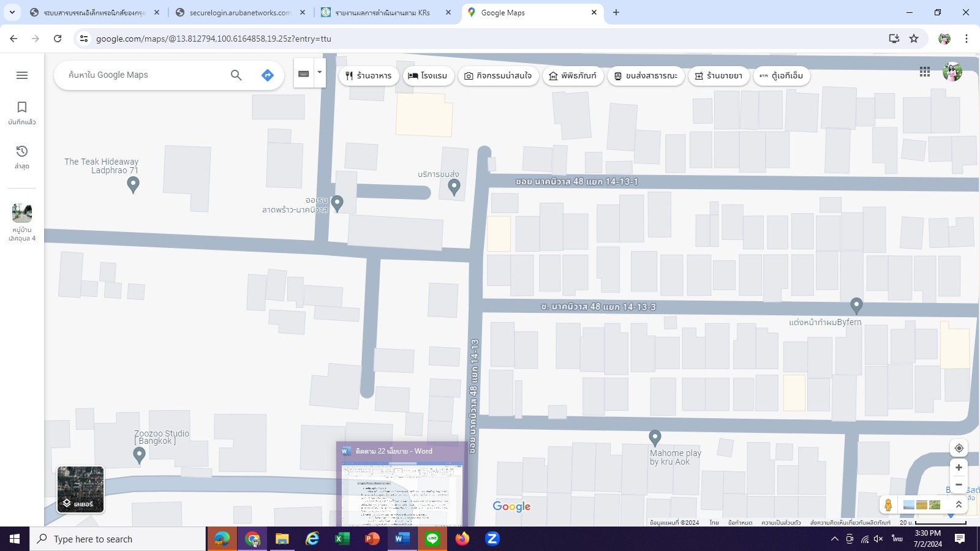This screenshot has height=551, width=980.
Task: Filter map by restaurants chip
Action: [369, 76]
